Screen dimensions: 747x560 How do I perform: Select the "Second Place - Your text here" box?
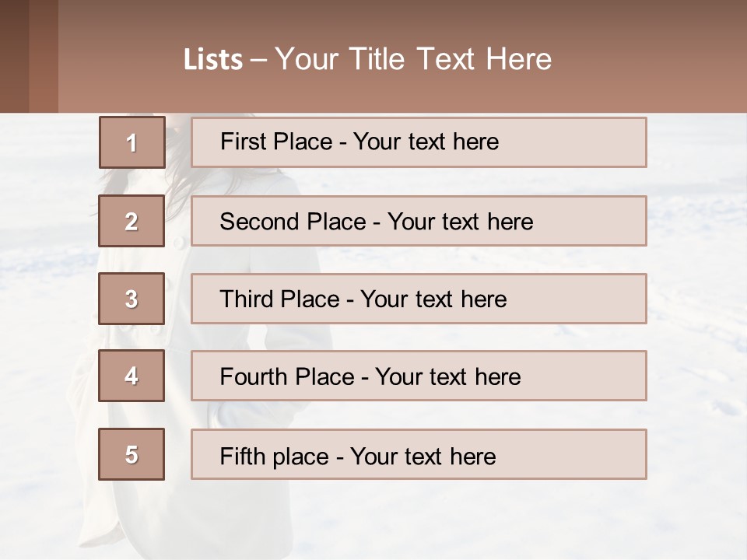click(x=419, y=221)
